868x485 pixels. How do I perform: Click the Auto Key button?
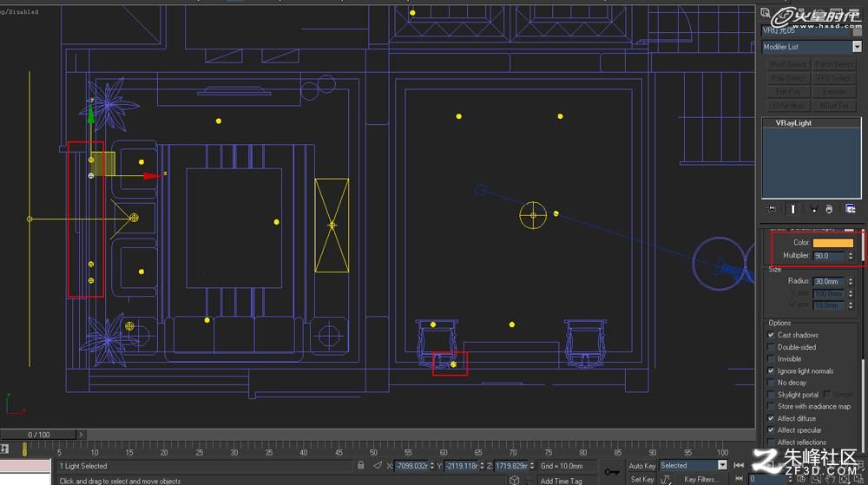pos(641,466)
